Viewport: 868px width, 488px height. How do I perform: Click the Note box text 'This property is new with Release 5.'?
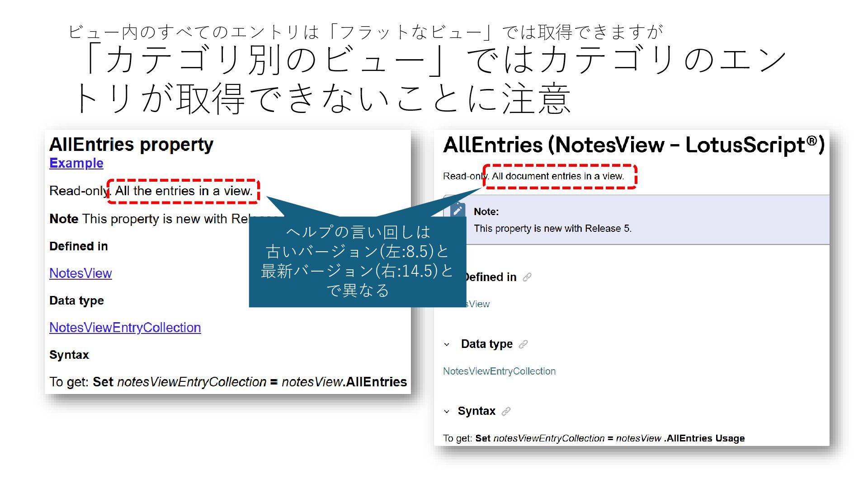point(552,229)
